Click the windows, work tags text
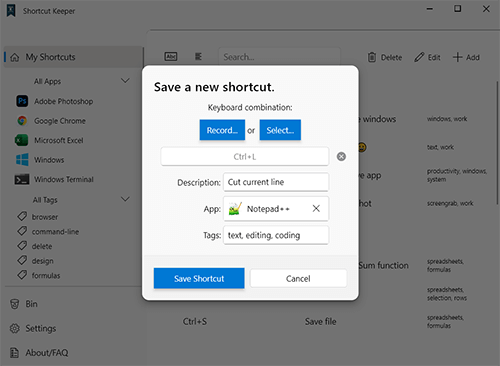This screenshot has height=366, width=500. tap(447, 119)
